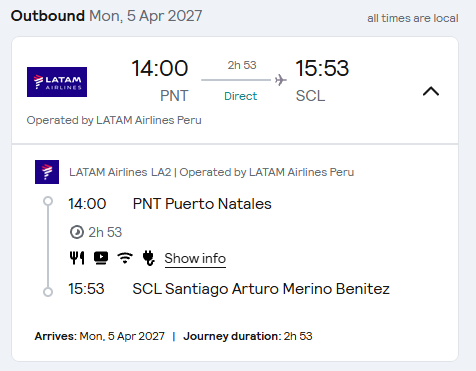Click SCL Santiago Arturo Merino Benitez

point(261,289)
